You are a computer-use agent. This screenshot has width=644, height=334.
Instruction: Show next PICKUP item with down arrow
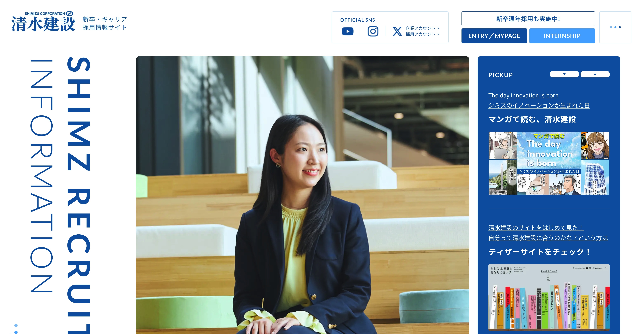(564, 74)
